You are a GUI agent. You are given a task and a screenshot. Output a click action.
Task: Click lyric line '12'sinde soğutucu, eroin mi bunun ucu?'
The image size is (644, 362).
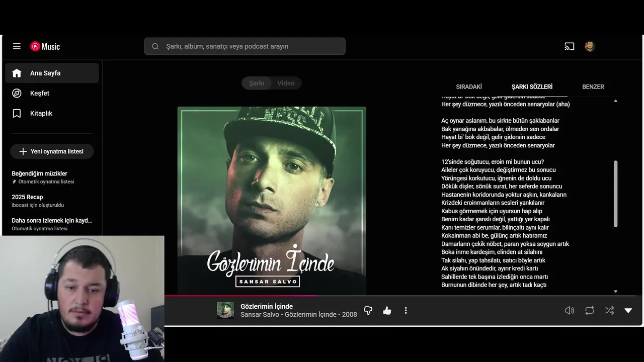click(493, 162)
